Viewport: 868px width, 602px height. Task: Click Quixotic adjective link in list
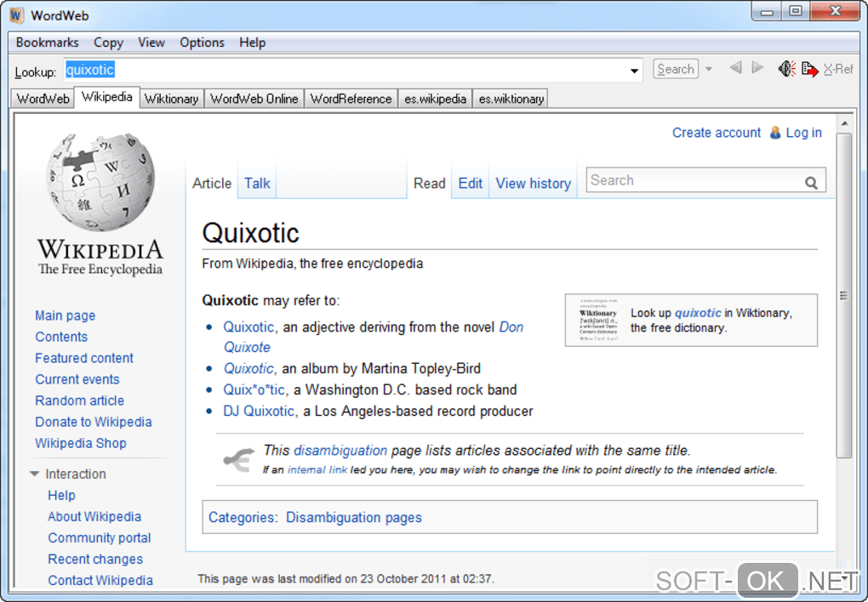tap(248, 327)
